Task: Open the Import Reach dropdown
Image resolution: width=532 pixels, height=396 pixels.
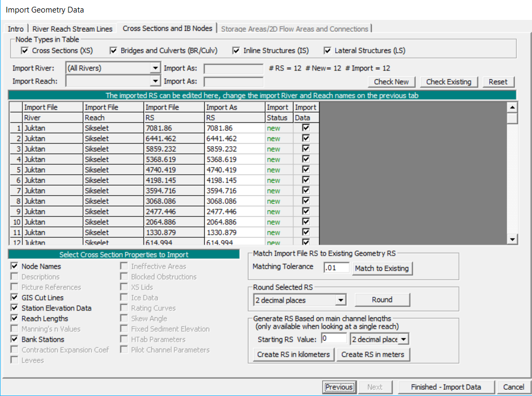Action: pyautogui.click(x=155, y=81)
